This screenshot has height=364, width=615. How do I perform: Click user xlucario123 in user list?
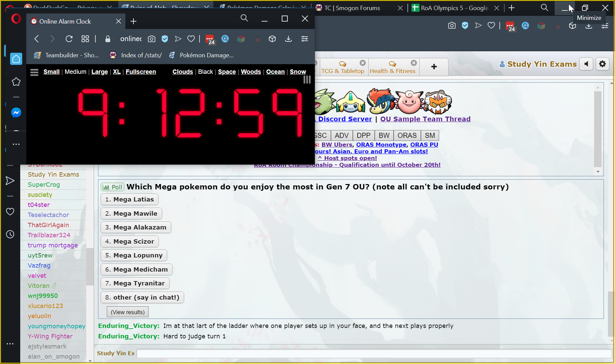(x=45, y=306)
